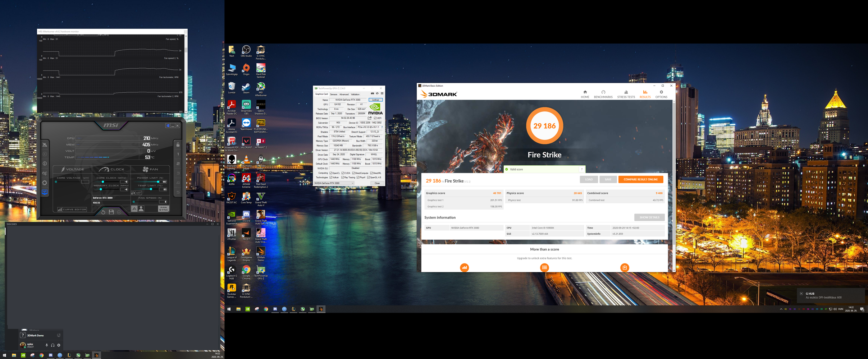Toggle the UEFI checkbox in GPU-Z

point(375,118)
